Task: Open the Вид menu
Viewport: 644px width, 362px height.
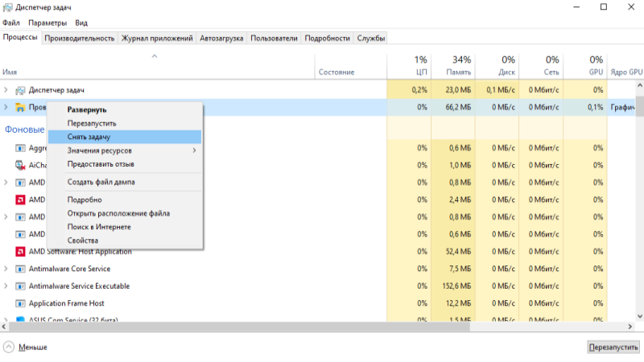Action: coord(81,23)
